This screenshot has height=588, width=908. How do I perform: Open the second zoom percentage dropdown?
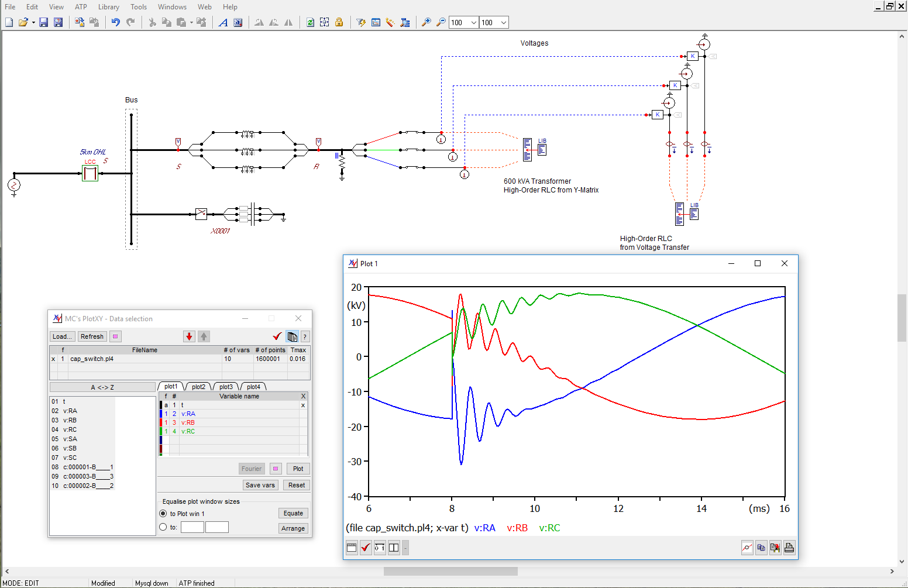click(x=504, y=23)
